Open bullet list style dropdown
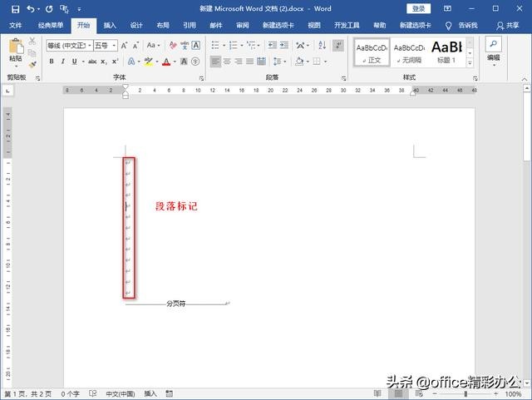Viewport: 532px width, 400px height. click(x=224, y=45)
